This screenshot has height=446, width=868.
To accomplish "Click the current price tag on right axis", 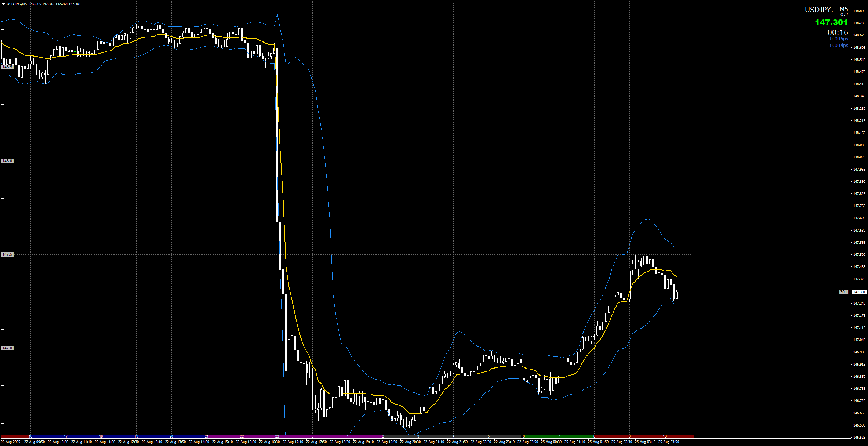I will pyautogui.click(x=859, y=292).
